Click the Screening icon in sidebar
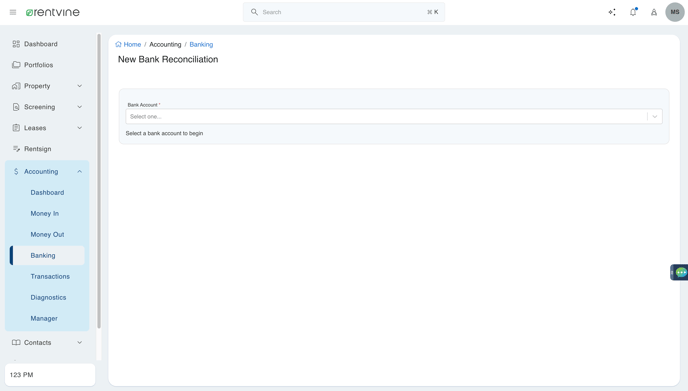This screenshot has height=391, width=688. point(16,107)
